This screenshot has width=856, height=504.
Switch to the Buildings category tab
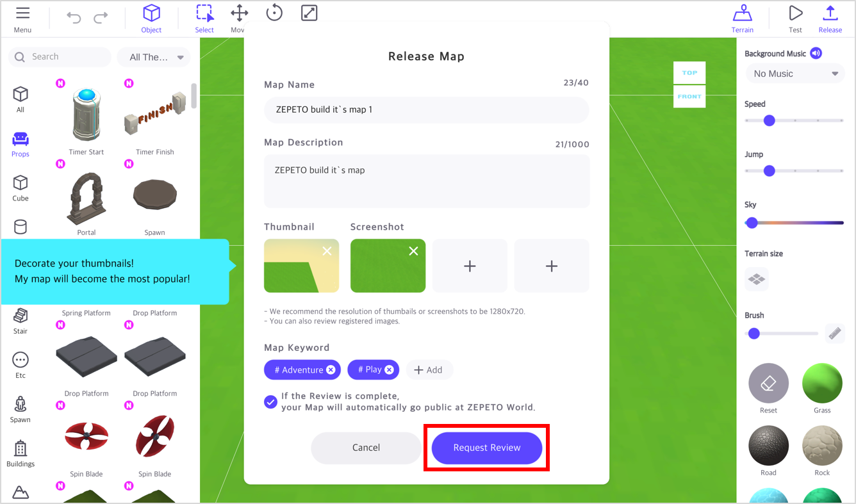(x=21, y=453)
